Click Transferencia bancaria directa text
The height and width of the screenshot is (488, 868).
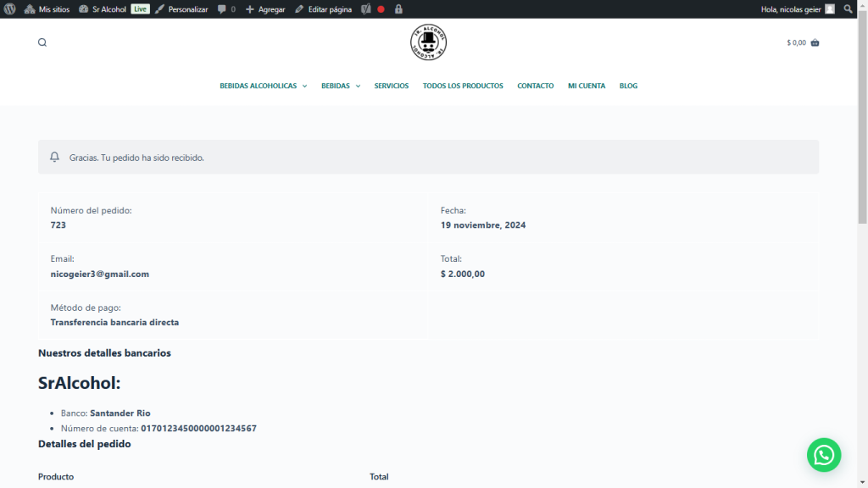pos(114,322)
